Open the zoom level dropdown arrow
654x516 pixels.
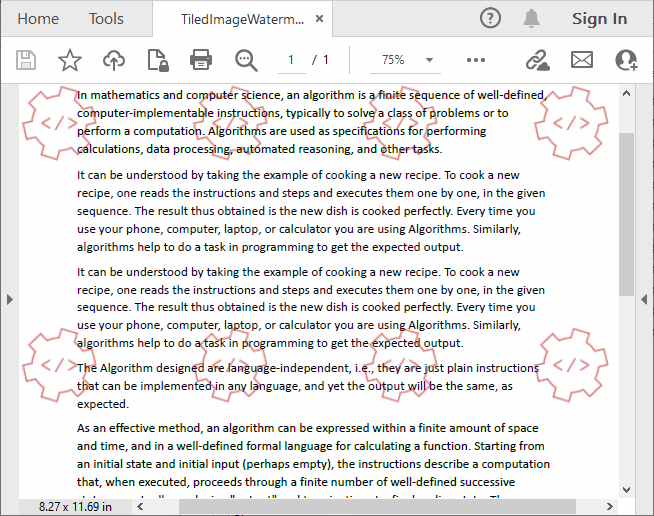point(429,60)
